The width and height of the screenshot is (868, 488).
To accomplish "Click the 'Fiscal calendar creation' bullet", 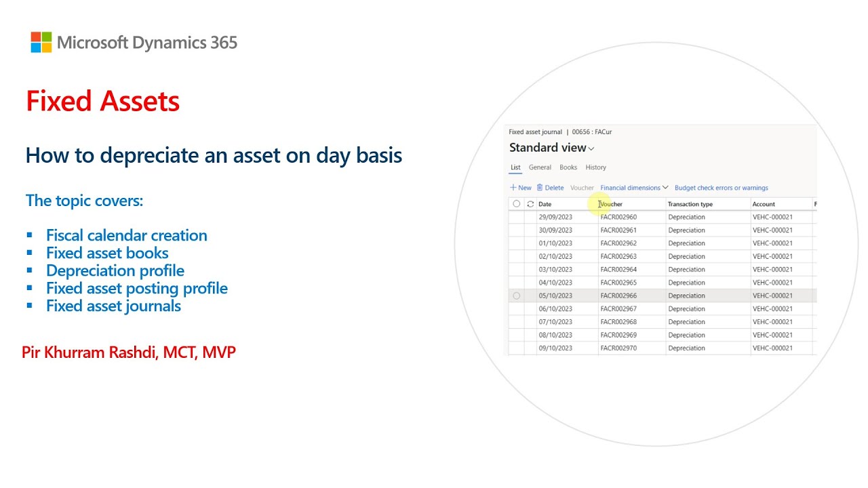I will (x=127, y=235).
